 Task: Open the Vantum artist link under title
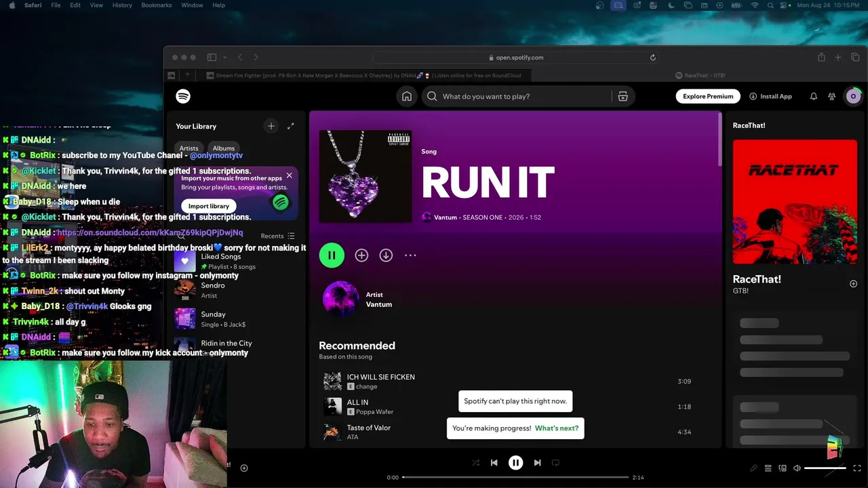pos(445,218)
